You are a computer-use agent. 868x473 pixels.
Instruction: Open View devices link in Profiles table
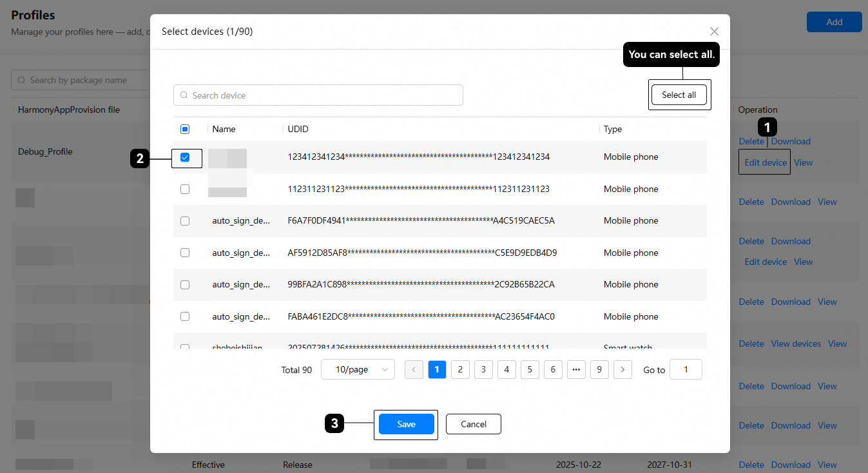796,343
